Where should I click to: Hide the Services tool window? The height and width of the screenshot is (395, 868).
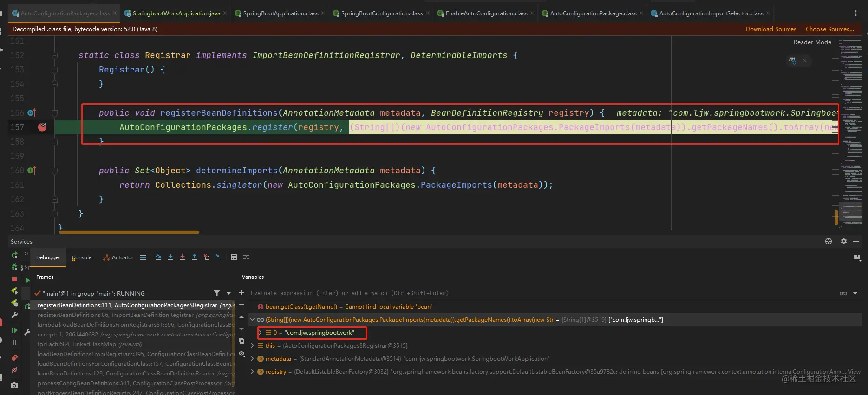coord(856,241)
